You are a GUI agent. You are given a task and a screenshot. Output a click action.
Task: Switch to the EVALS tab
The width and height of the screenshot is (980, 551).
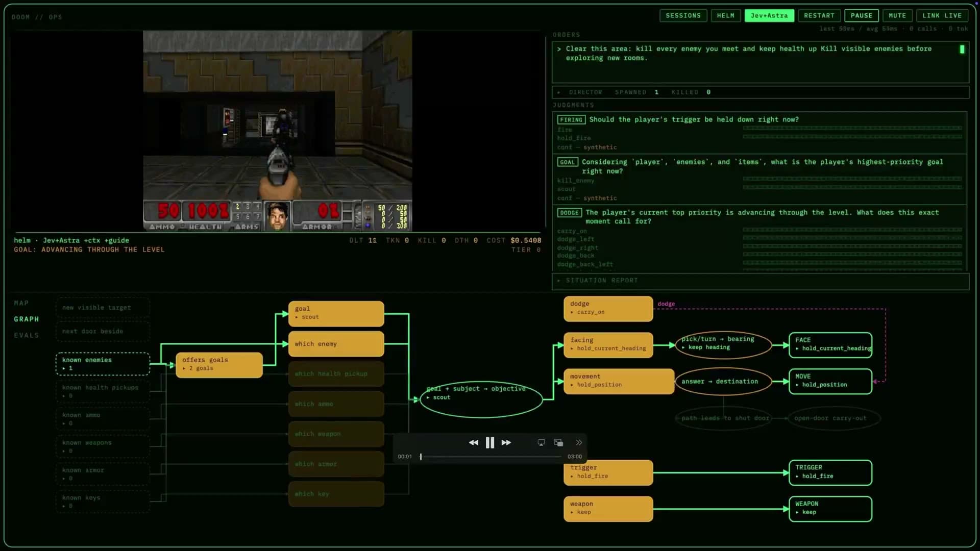pyautogui.click(x=27, y=335)
